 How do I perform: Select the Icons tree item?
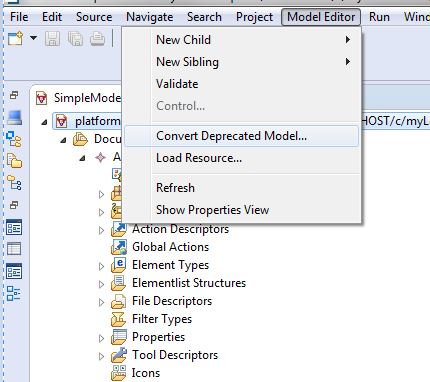146,373
